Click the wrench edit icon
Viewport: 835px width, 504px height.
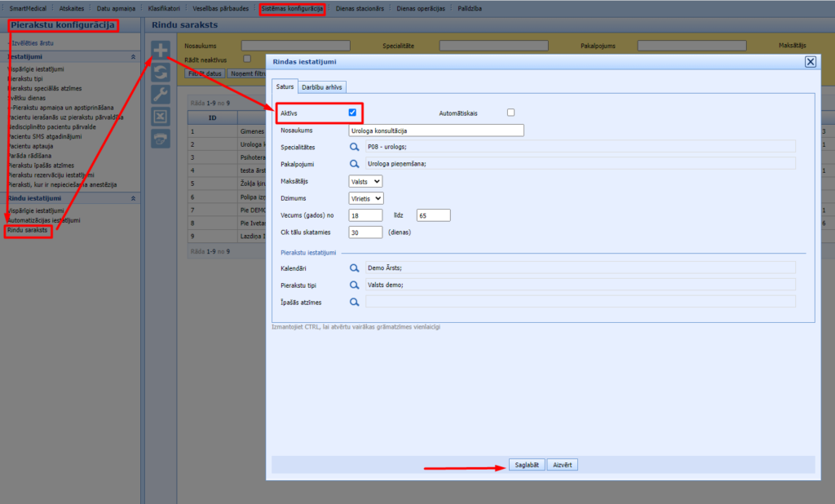(161, 95)
